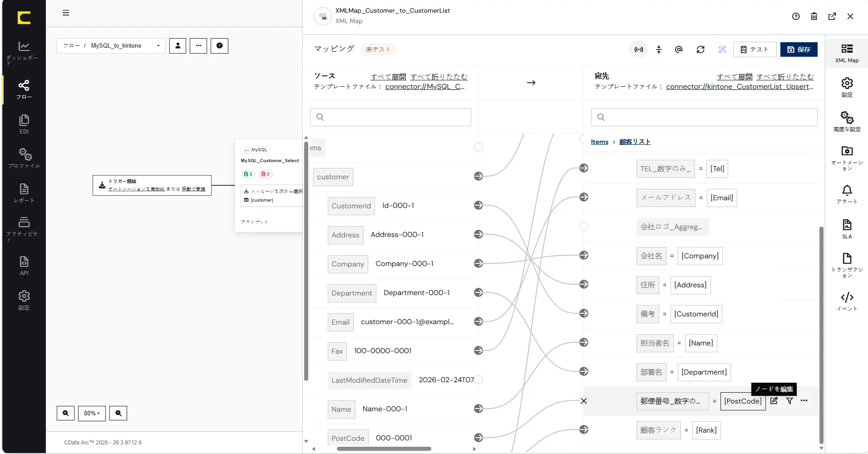Click the source pane horizontal scrollbar
The width and height of the screenshot is (868, 454).
[384, 449]
